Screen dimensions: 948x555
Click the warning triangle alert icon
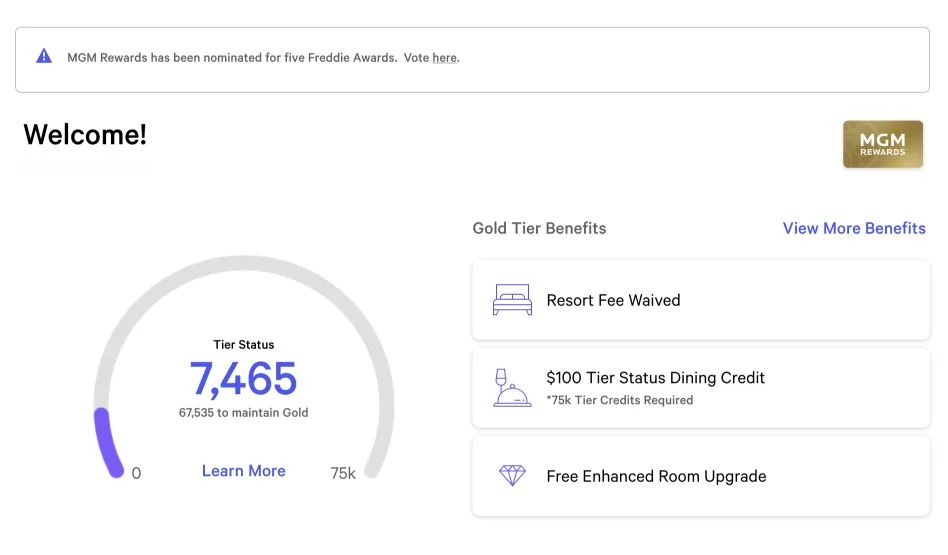pos(44,56)
